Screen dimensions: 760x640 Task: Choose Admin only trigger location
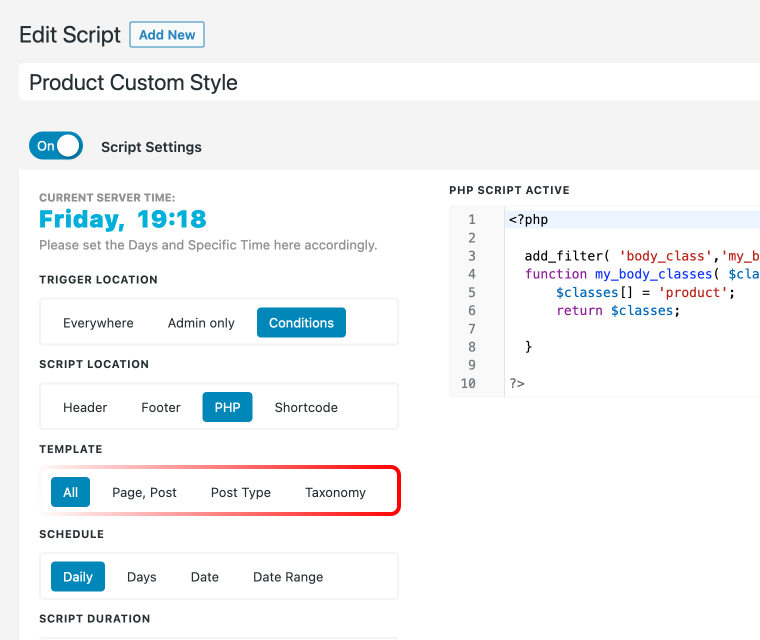pyautogui.click(x=201, y=322)
